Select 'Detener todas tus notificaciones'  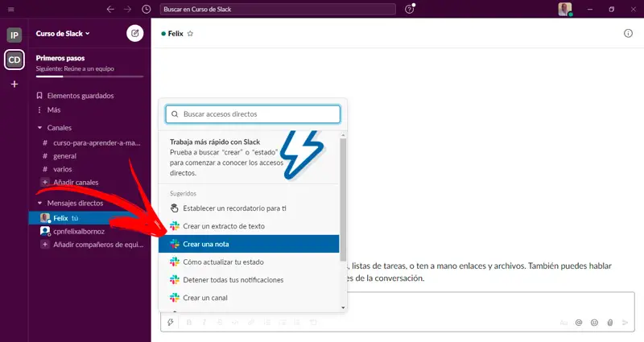pos(249,279)
